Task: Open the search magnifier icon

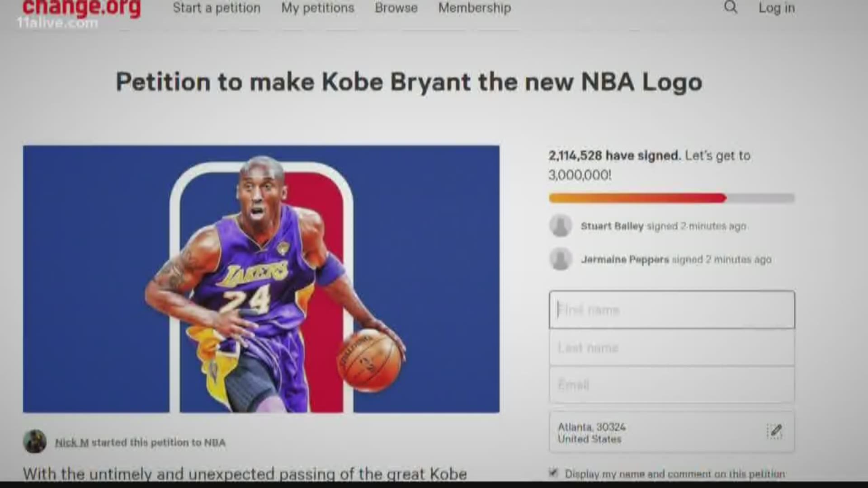Action: 731,7
